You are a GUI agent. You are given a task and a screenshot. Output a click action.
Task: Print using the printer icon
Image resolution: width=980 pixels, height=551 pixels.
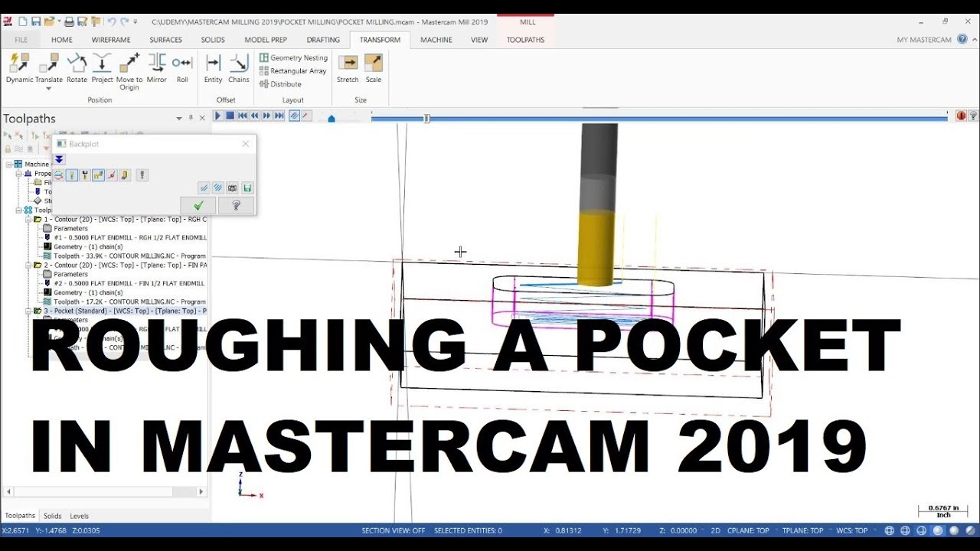69,21
